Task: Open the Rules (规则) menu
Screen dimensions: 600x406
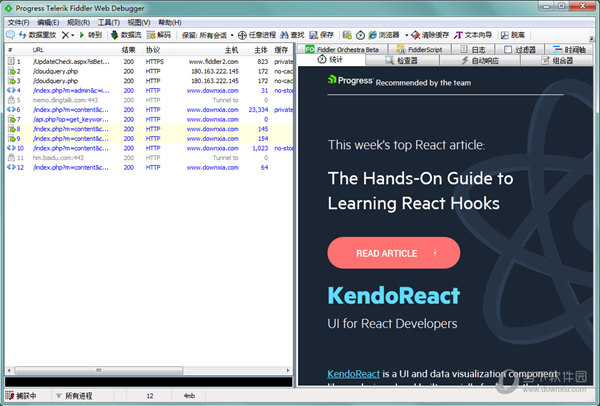Action: [78, 22]
